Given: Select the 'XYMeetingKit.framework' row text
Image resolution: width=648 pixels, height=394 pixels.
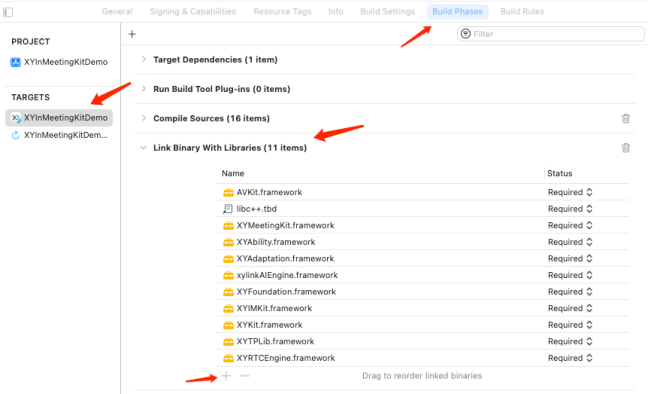Looking at the screenshot, I should tap(285, 225).
